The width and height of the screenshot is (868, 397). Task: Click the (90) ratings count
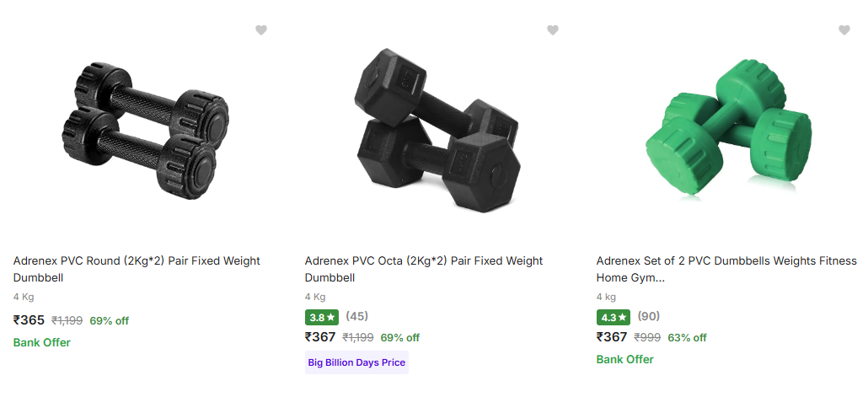[649, 317]
